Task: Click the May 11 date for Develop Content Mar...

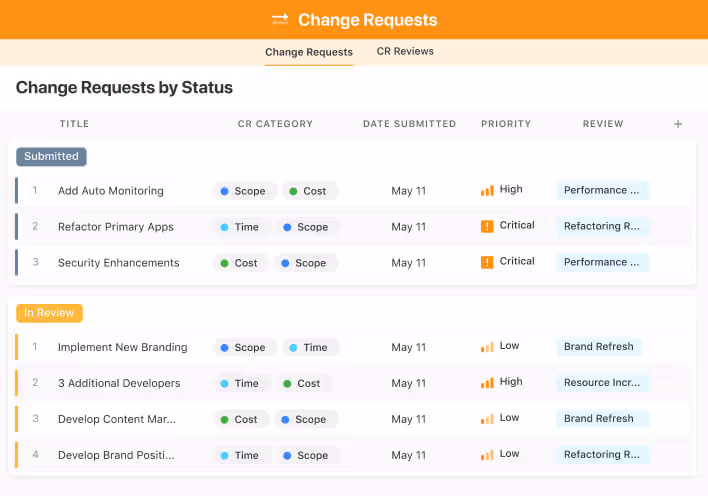Action: coord(408,419)
